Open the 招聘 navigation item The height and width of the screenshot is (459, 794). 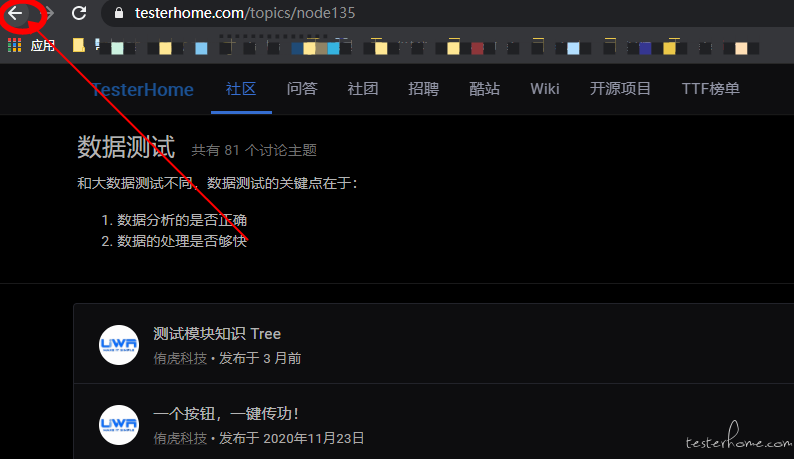tap(423, 89)
